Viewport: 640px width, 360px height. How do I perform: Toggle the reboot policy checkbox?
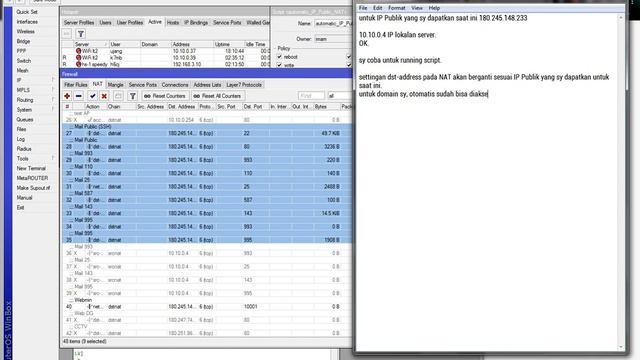pos(280,57)
